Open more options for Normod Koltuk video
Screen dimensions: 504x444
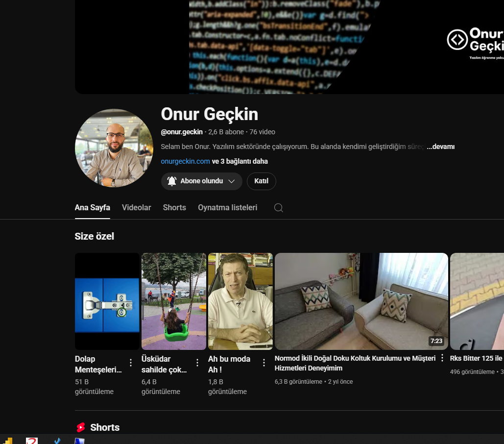[x=442, y=358]
